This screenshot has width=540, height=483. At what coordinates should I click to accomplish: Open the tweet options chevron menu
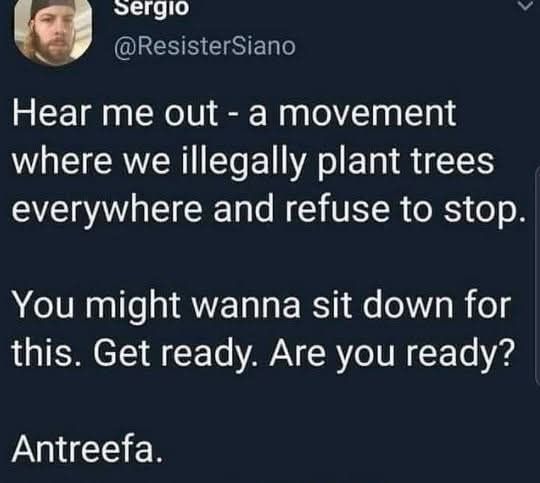tap(525, 6)
